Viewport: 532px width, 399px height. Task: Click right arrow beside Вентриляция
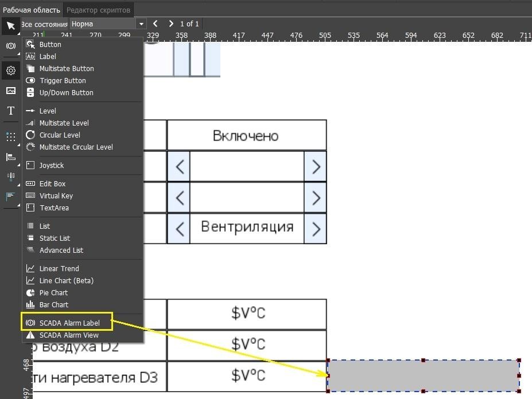[316, 229]
